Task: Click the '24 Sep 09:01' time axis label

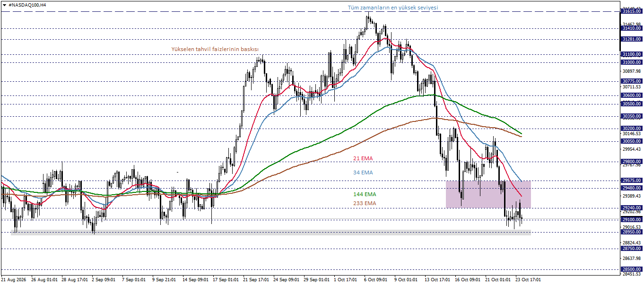Action: 287,280
